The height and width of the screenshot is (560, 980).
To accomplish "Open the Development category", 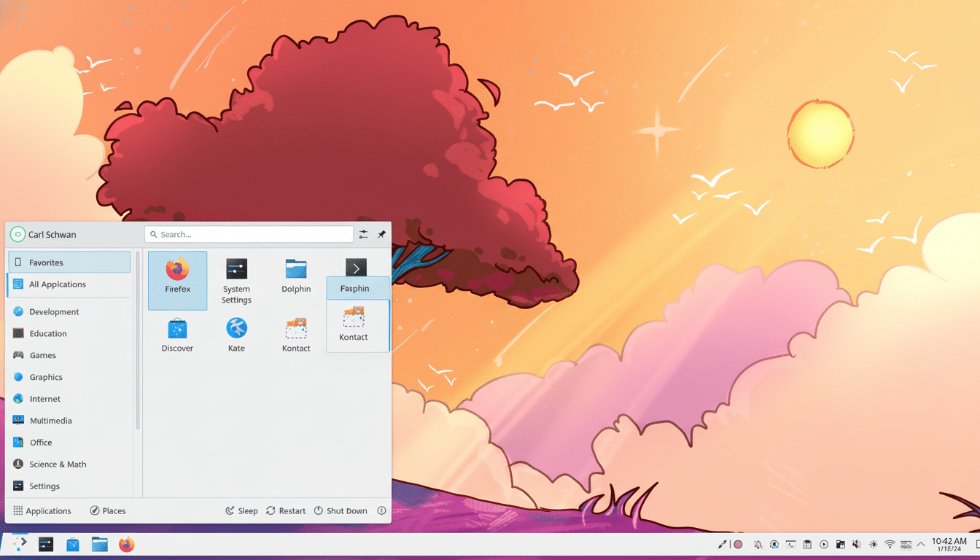I will coord(55,311).
